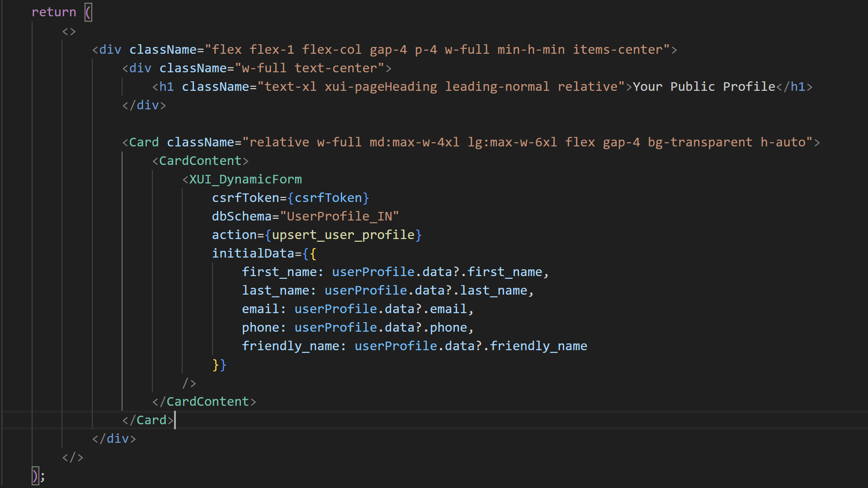Click the 'text-xl xui-pageHeading' class string

pyautogui.click(x=351, y=87)
